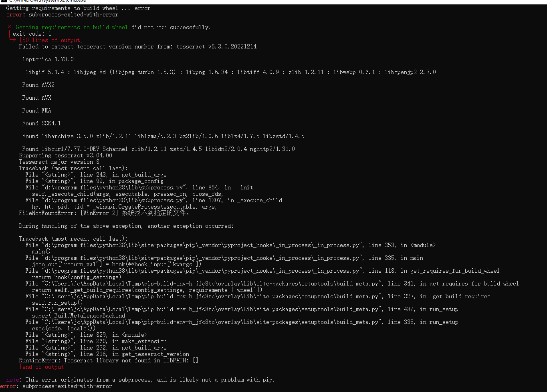Click the build_meta.py "line 341" traceback entry
Image resolution: width=547 pixels, height=392 pixels.
coord(272,283)
